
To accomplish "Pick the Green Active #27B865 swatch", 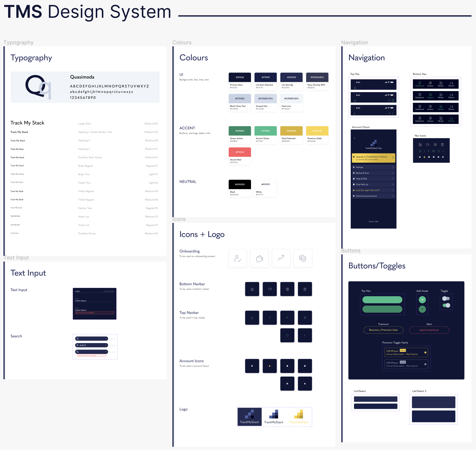I will (x=240, y=135).
